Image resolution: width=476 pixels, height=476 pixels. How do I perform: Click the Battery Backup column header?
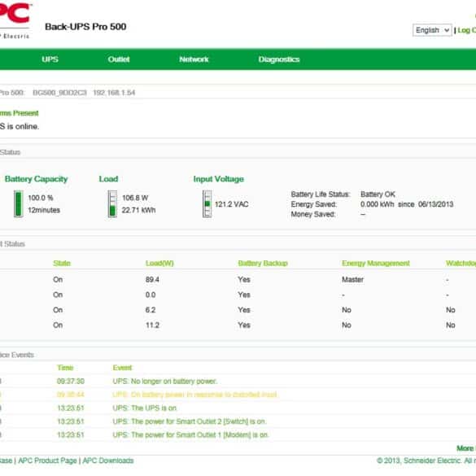(x=263, y=263)
